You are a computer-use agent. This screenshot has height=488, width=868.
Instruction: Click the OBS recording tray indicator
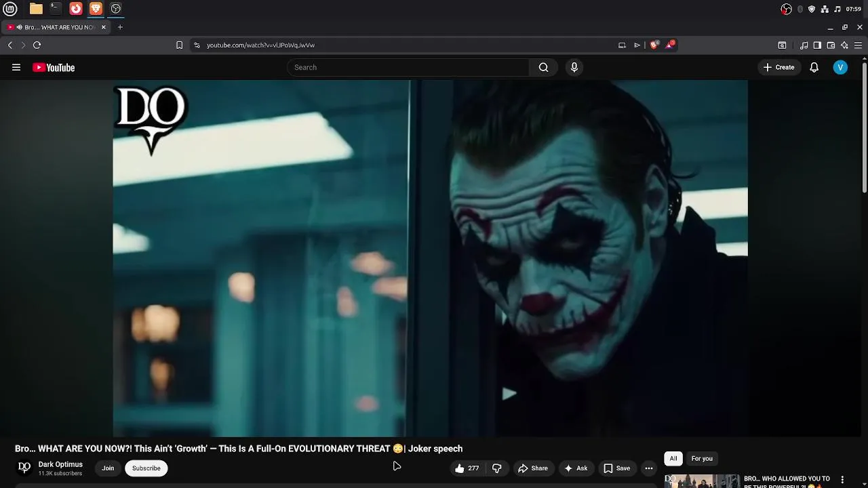787,9
